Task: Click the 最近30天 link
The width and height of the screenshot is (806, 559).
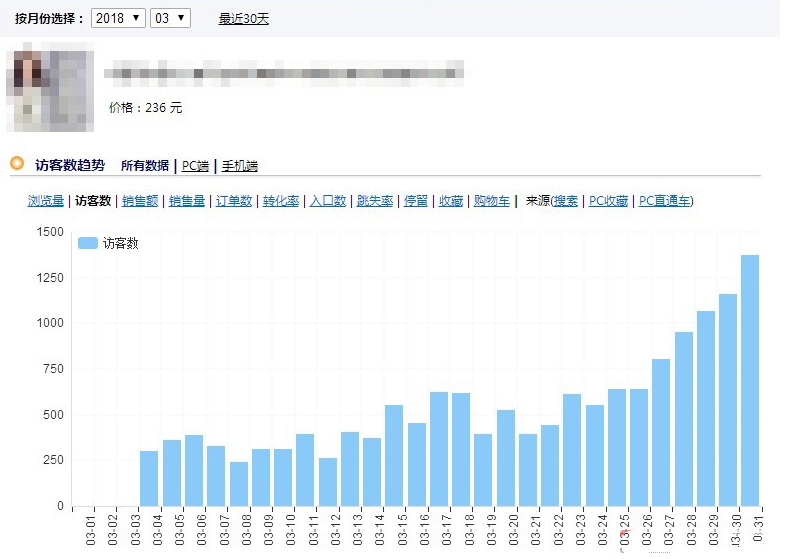Action: tap(243, 18)
